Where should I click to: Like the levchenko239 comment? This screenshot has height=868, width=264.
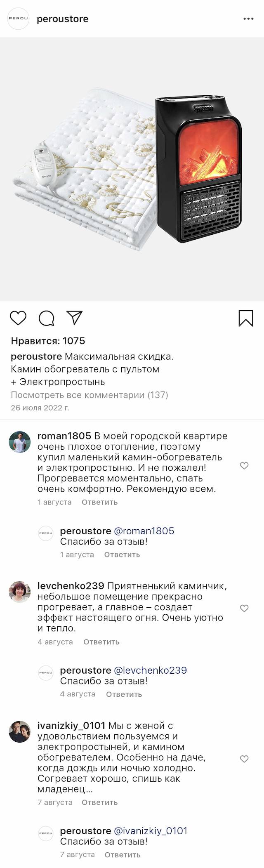point(244,608)
